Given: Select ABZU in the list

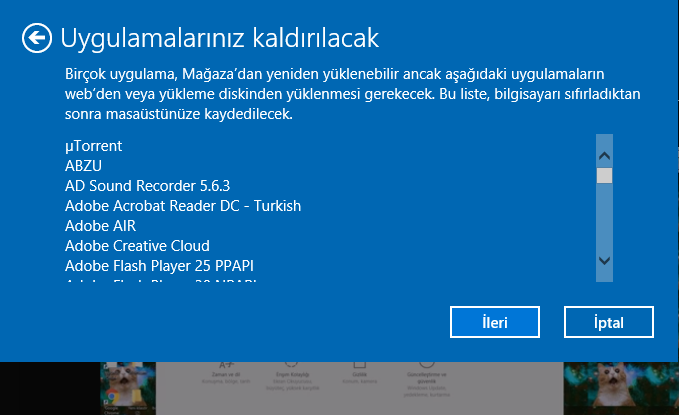Looking at the screenshot, I should coord(83,166).
